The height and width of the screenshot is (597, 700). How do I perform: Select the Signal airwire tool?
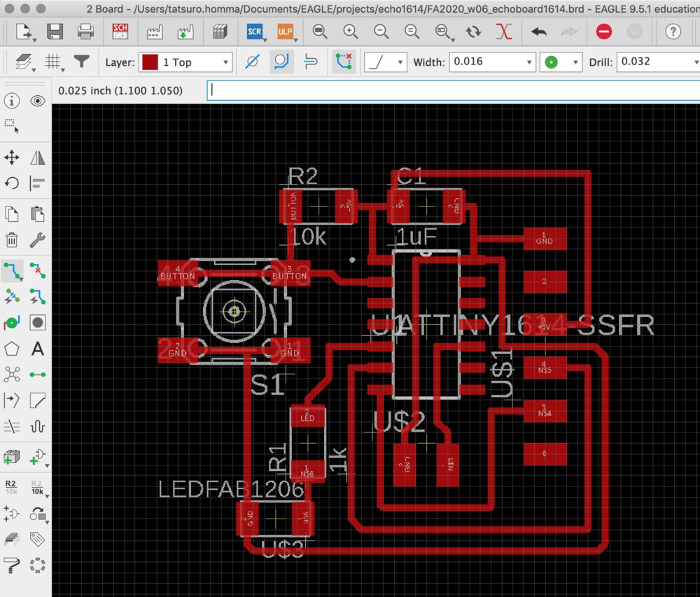(x=38, y=374)
